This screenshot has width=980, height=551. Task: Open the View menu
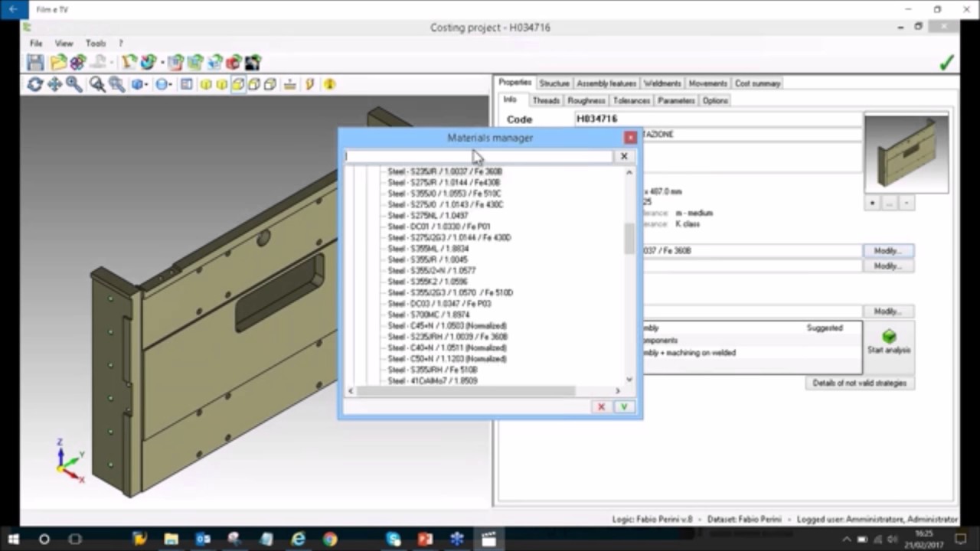pos(64,44)
